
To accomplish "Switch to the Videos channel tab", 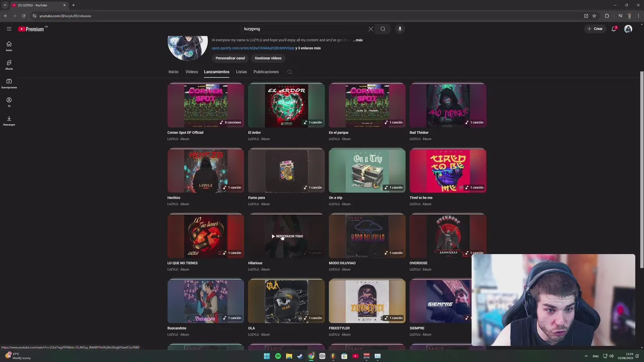I will 192,72.
